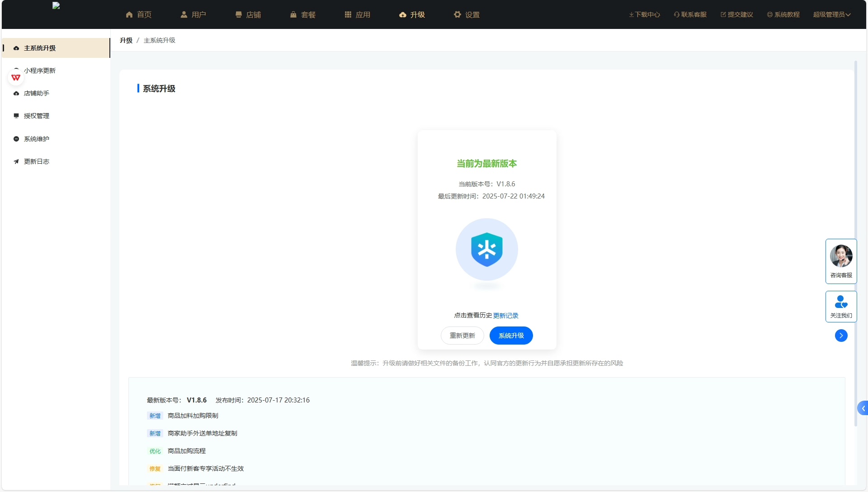Click the 联系客服 headset icon link
The height and width of the screenshot is (492, 868).
(690, 14)
